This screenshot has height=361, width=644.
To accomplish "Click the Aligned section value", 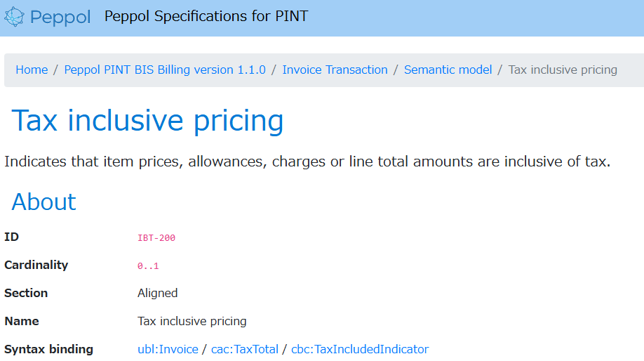I will pos(157,293).
